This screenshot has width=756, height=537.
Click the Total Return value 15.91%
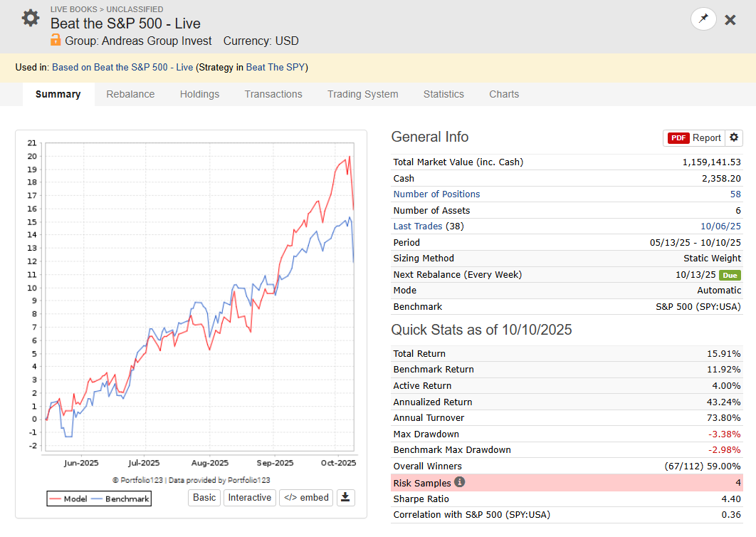click(x=723, y=354)
